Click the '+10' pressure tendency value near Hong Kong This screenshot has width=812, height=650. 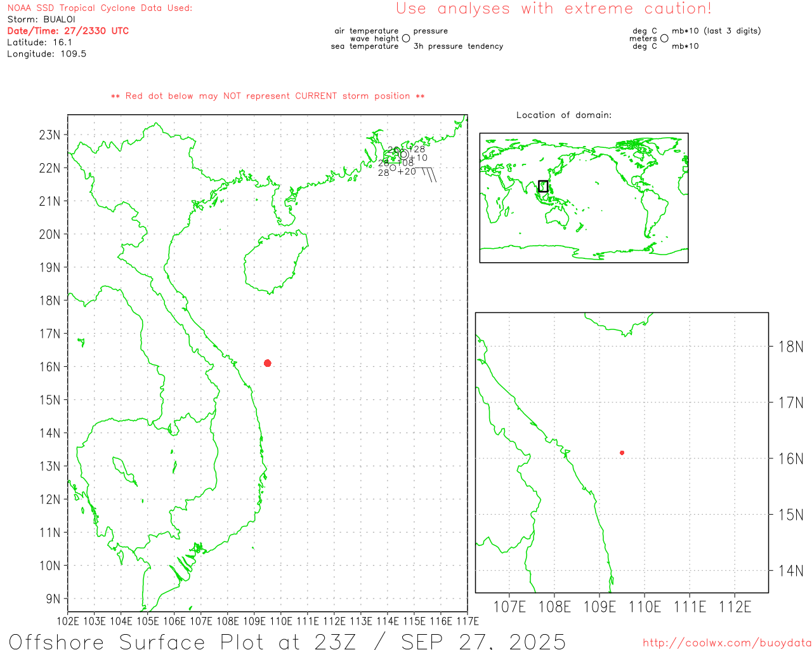[418, 158]
